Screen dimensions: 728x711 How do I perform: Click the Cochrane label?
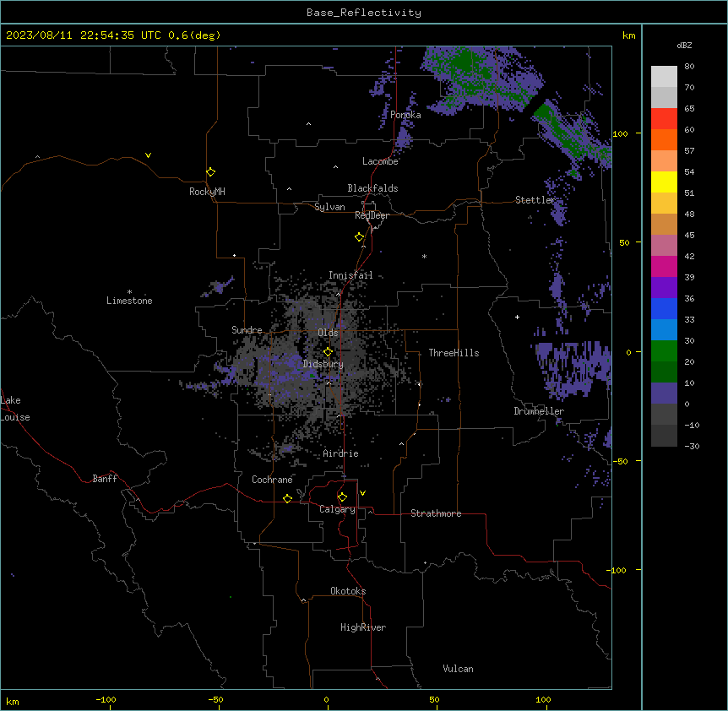tap(272, 480)
